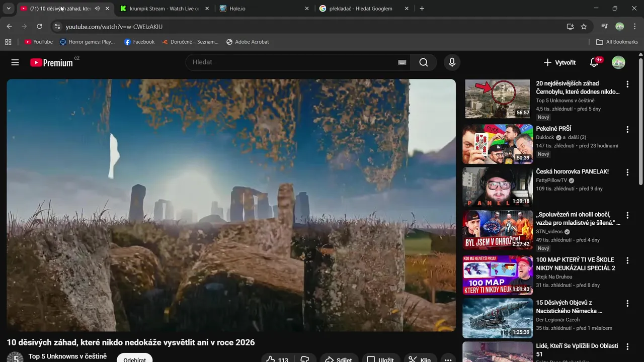Open options for Pekelné PRŠÍ video
Screen dimensions: 644x362
pos(627,129)
